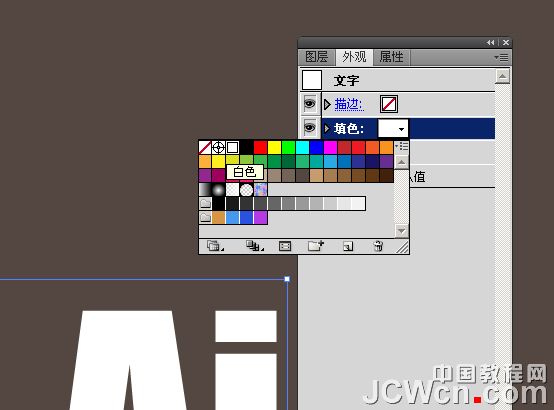Pick the linear black-white gradient swatch
Image resolution: width=554 pixels, height=410 pixels.
(x=205, y=190)
